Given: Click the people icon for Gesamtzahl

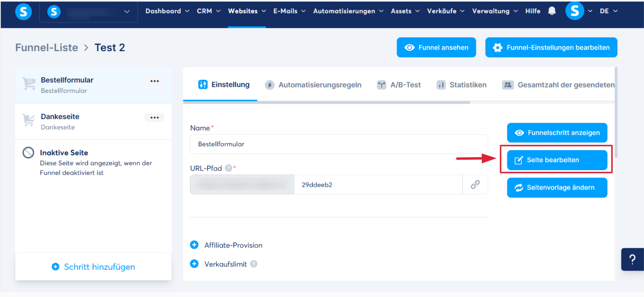Looking at the screenshot, I should (508, 85).
